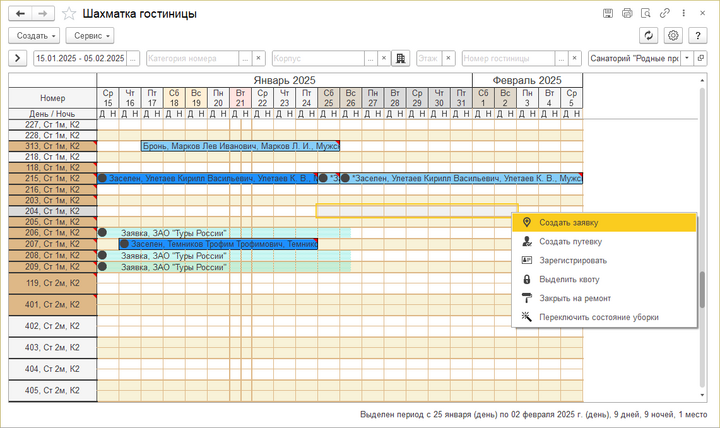
Task: Click the period field 15.01.2025 - 05.02.2025
Action: (x=80, y=58)
